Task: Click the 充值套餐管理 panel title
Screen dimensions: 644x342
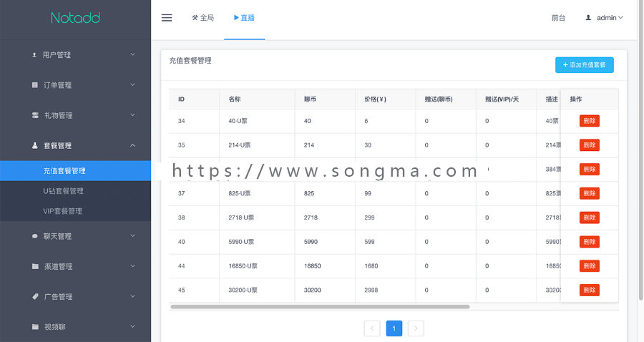Action: [190, 60]
